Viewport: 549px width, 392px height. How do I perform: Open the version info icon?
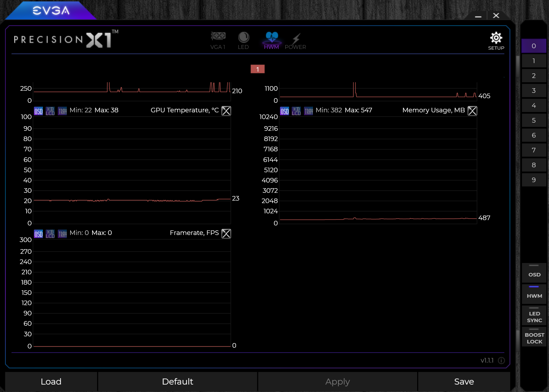coord(502,360)
